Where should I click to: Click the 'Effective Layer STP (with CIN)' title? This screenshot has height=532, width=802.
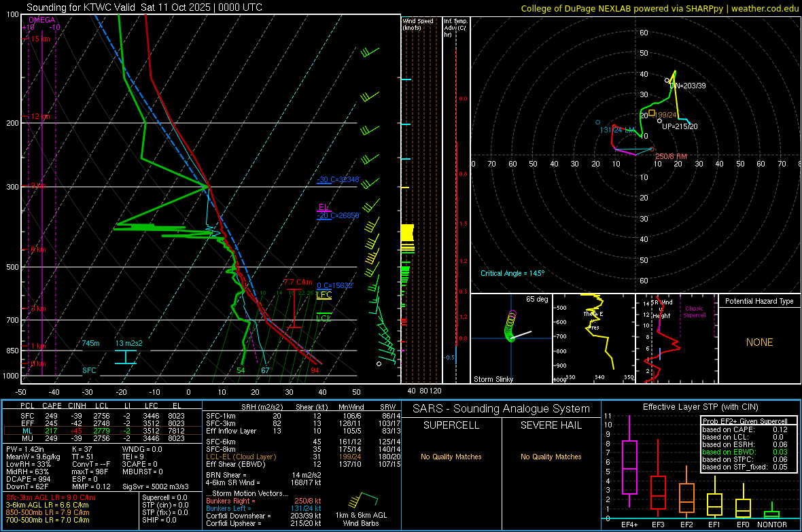700,407
